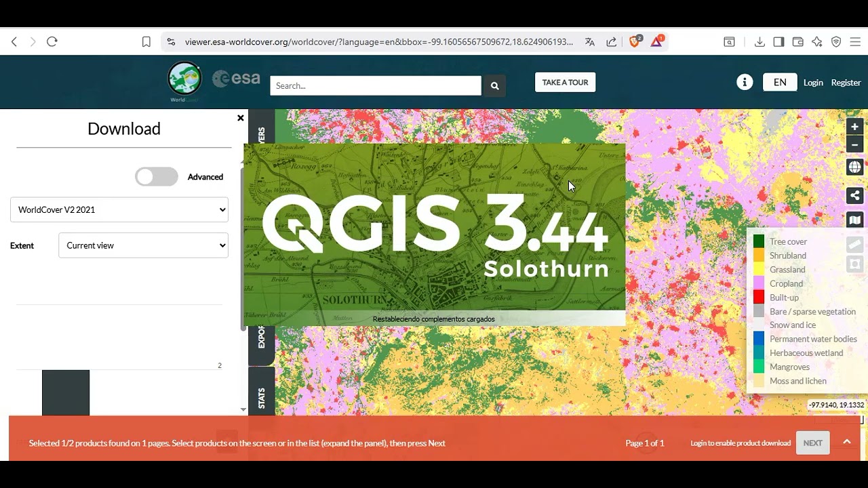Click the dark bar in the chart
This screenshot has width=868, height=488.
point(66,392)
